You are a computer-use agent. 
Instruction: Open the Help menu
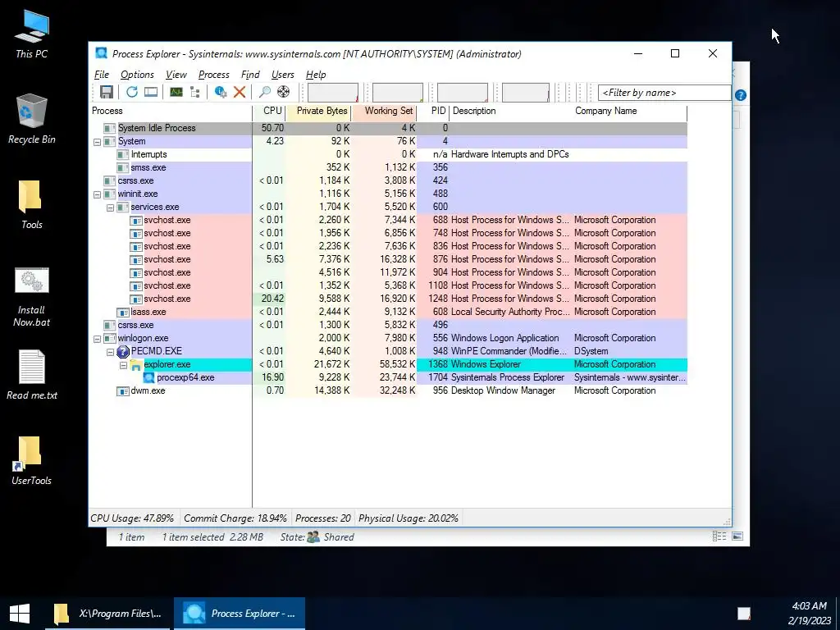click(316, 75)
